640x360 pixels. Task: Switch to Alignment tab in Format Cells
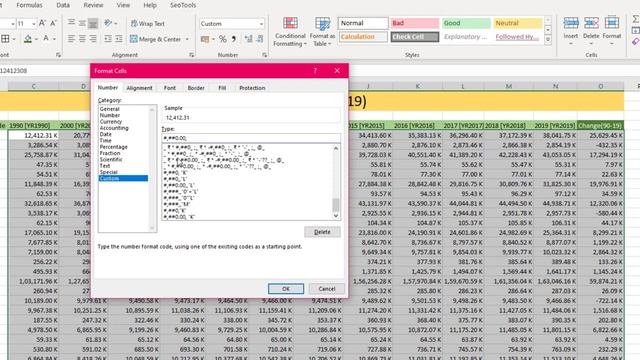(x=139, y=88)
